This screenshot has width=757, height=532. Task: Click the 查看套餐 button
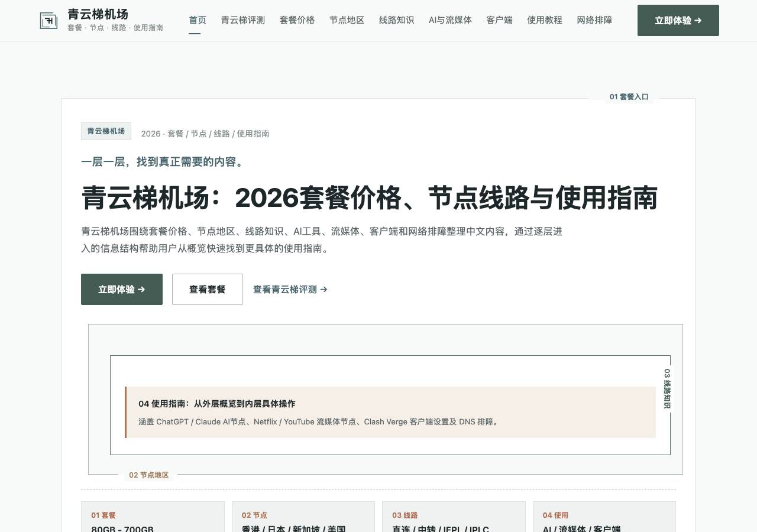coord(208,289)
